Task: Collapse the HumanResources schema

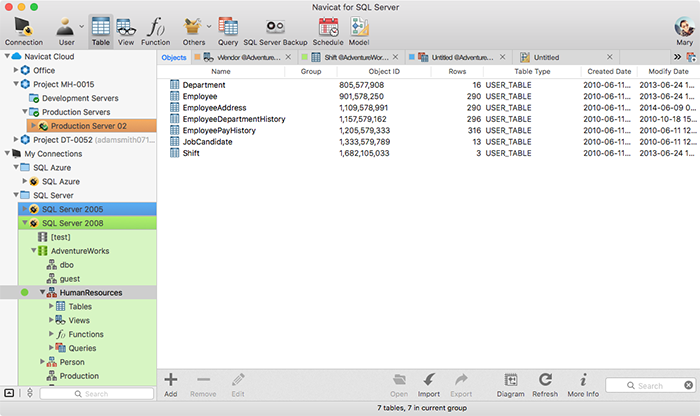Action: click(42, 292)
